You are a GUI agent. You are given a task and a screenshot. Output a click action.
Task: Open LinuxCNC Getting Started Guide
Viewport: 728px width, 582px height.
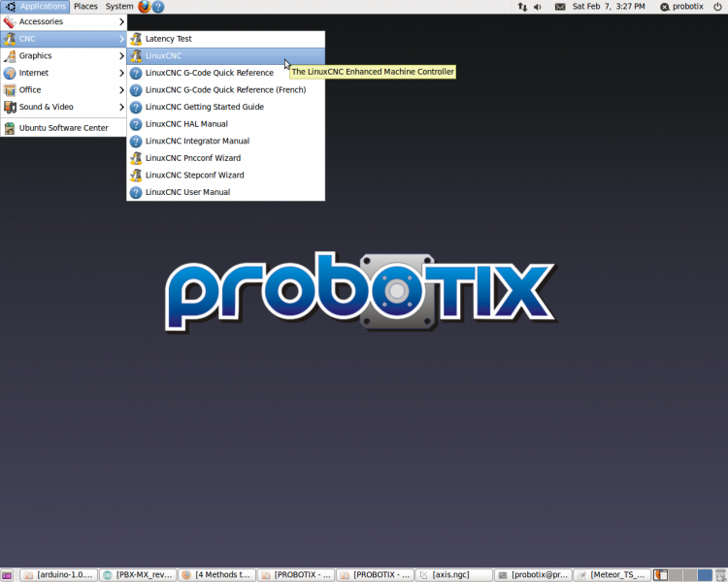point(225,107)
